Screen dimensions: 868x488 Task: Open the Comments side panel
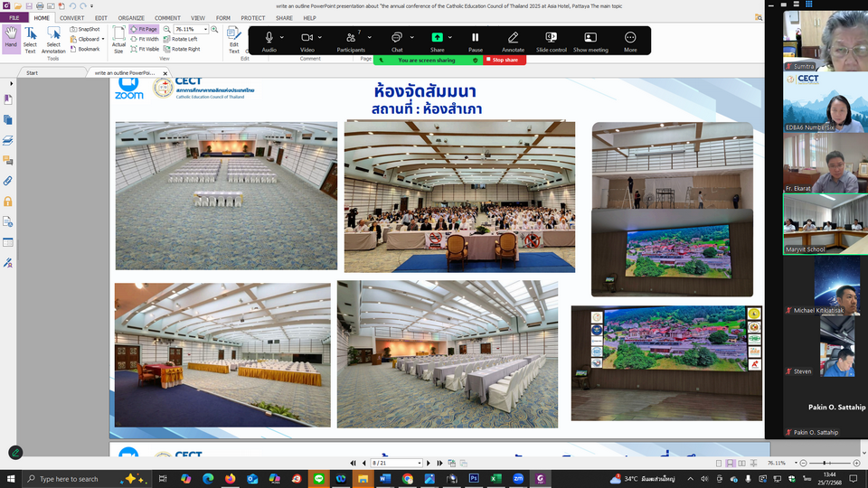(x=8, y=161)
